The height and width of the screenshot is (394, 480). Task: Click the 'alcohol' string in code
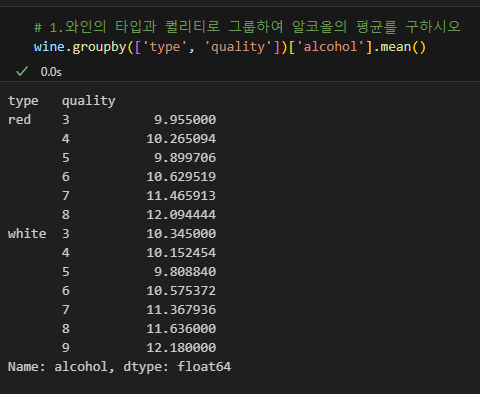[330, 47]
